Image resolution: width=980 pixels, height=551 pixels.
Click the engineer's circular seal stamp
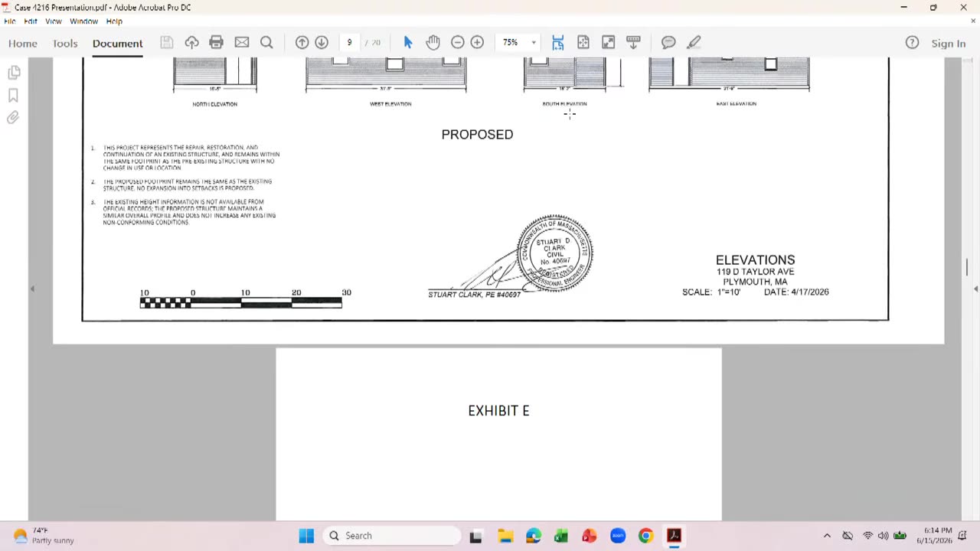point(554,253)
